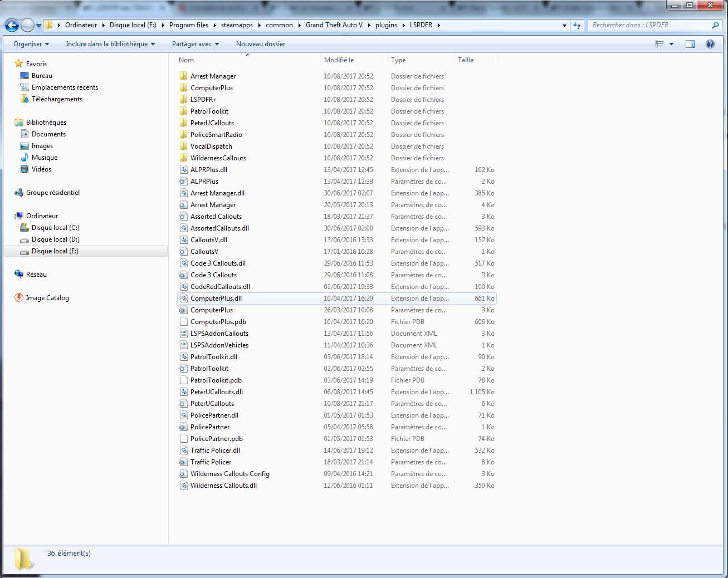Open Disque local (C:) drive
This screenshot has width=728, height=578.
tap(55, 228)
